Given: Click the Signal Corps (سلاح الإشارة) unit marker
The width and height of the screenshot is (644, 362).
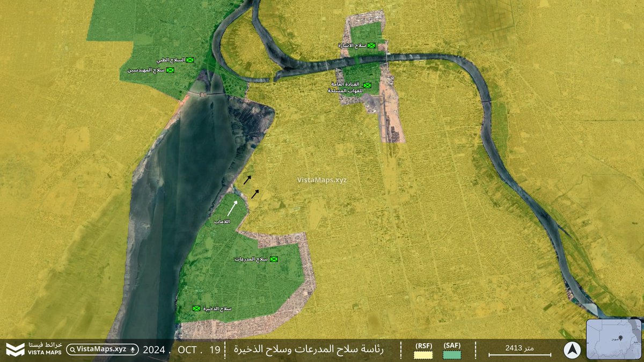Looking at the screenshot, I should point(371,46).
